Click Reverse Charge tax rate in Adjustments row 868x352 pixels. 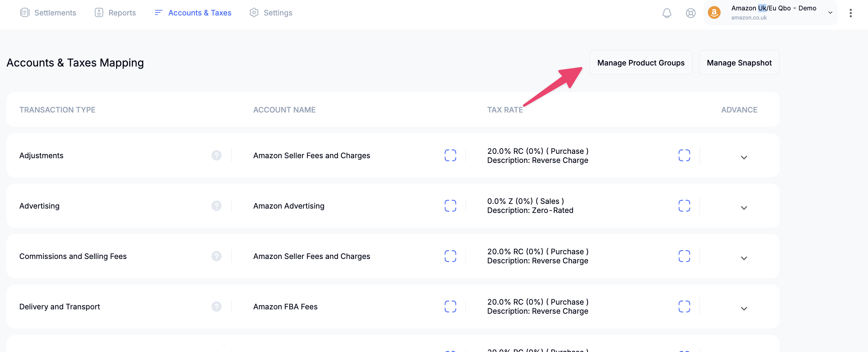(538, 156)
